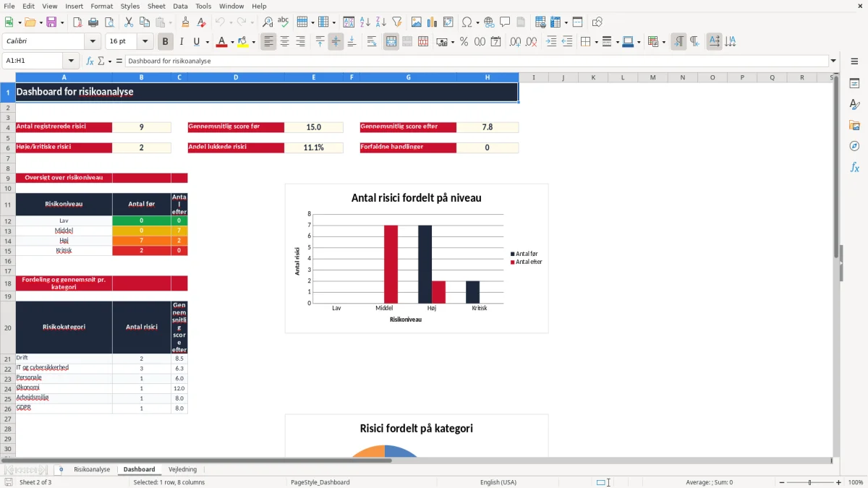
Task: Cut the selection with the scissors icon
Action: (x=129, y=22)
